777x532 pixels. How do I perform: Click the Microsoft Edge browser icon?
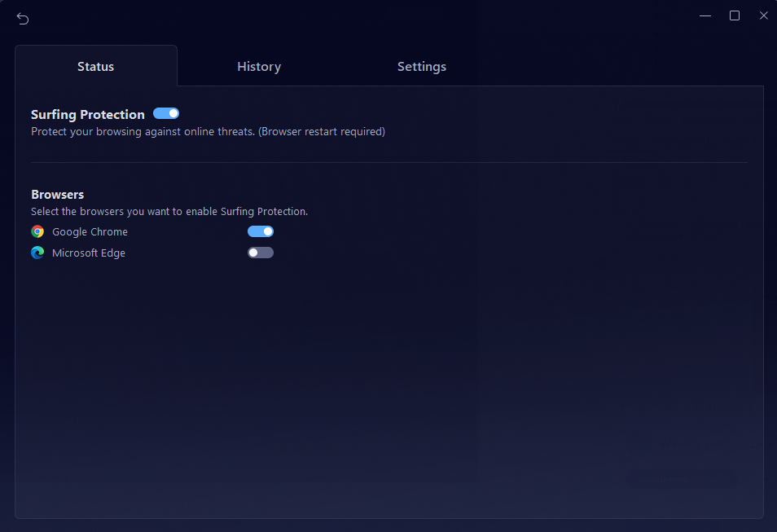(37, 253)
